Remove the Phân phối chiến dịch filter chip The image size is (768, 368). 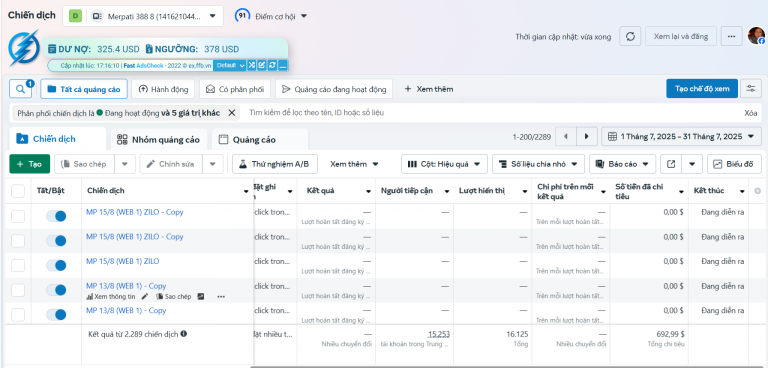point(232,113)
